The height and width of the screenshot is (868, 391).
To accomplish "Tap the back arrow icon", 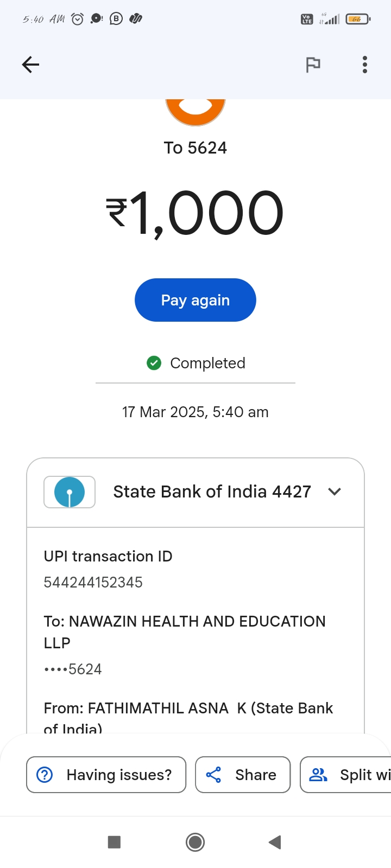I will (x=30, y=65).
